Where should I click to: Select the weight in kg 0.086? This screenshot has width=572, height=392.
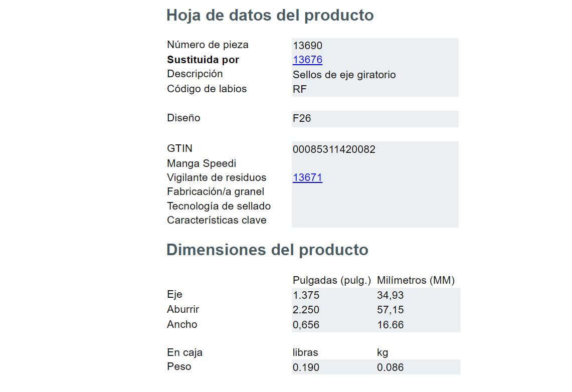391,367
